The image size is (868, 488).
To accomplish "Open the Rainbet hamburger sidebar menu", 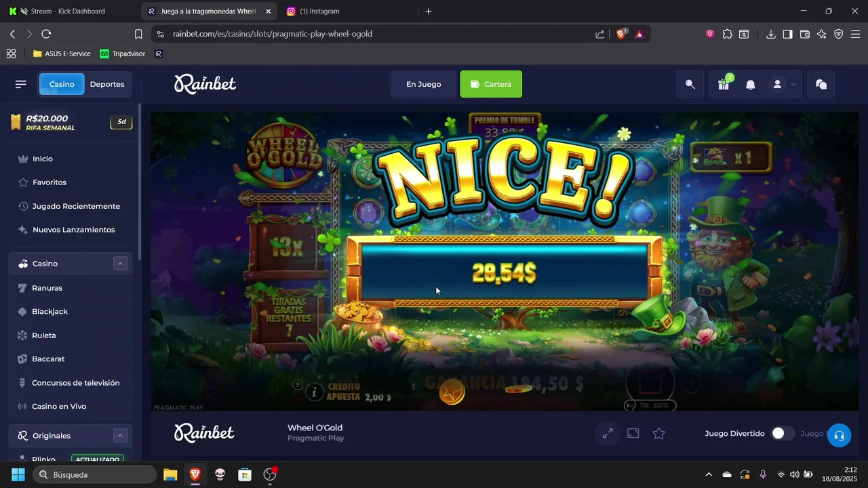I will point(21,84).
